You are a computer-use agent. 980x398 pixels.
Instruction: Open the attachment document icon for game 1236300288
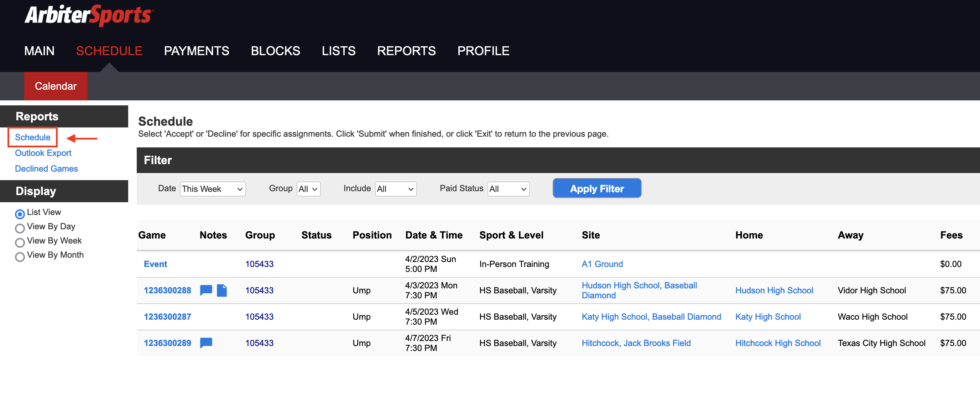click(222, 290)
